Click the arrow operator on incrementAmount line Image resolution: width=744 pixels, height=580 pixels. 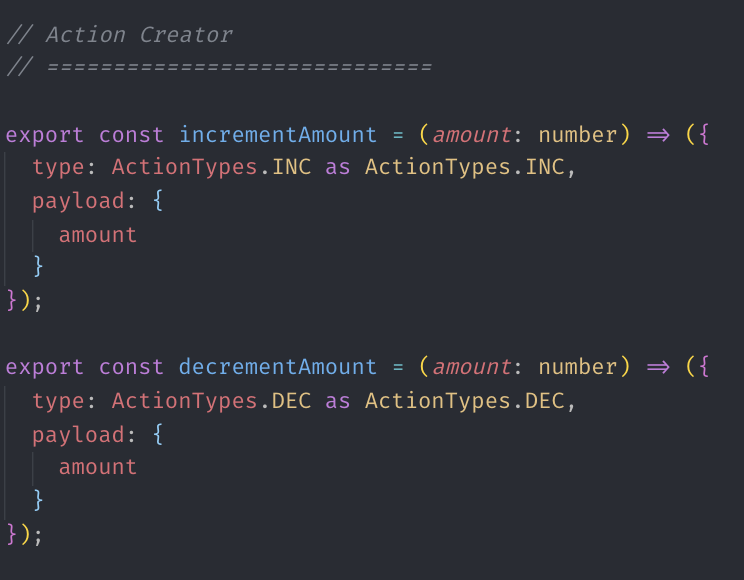(x=658, y=136)
